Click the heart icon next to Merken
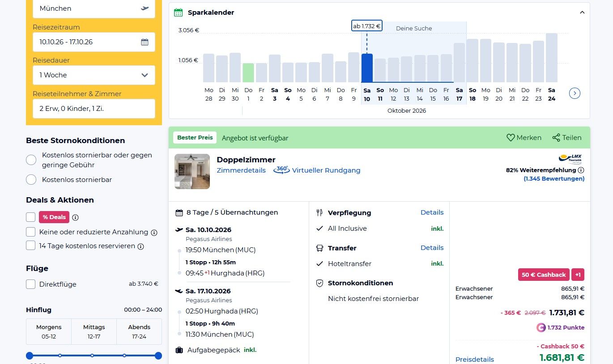Image resolution: width=613 pixels, height=364 pixels. point(511,138)
